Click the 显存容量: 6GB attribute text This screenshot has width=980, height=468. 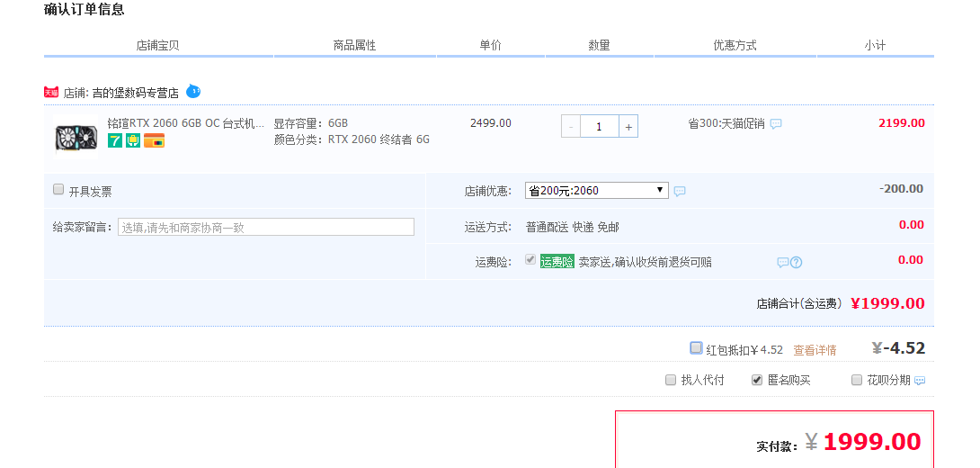point(310,123)
